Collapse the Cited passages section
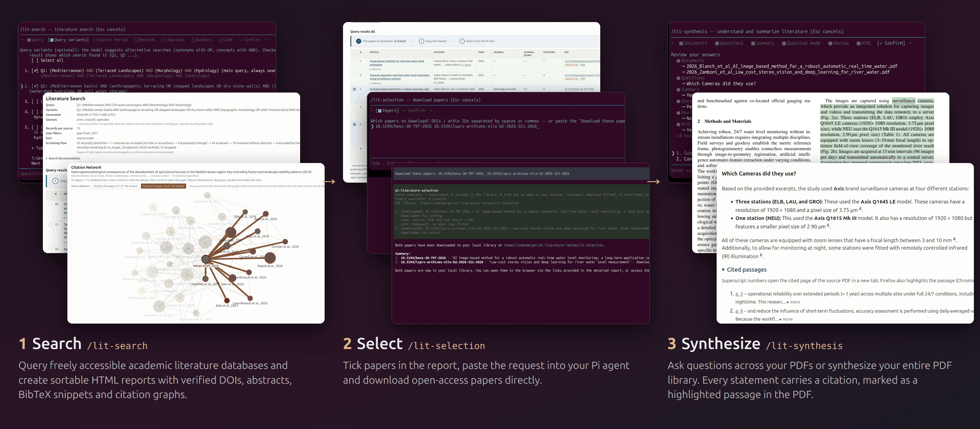Image resolution: width=980 pixels, height=429 pixels. tap(744, 270)
